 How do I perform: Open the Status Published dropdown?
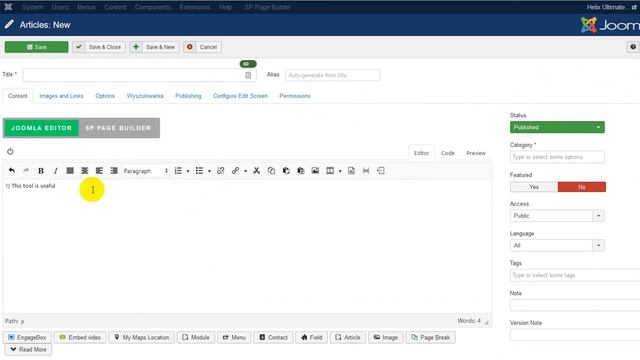(x=557, y=127)
